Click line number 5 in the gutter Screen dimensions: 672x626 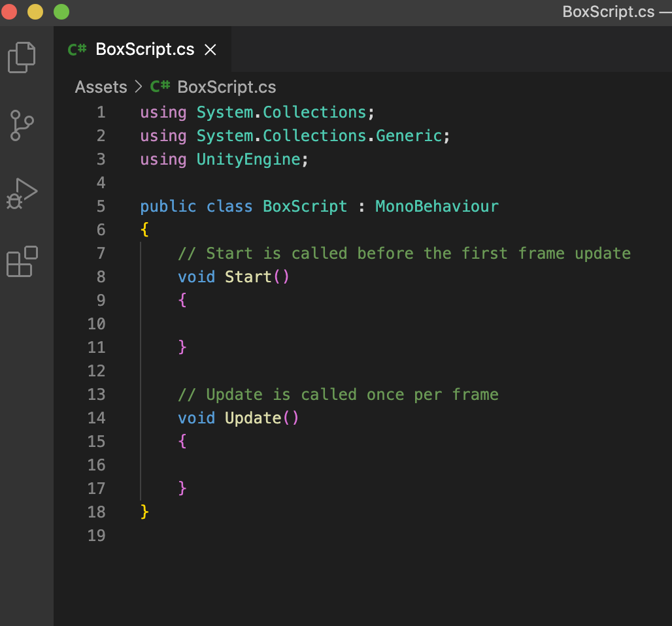tap(101, 206)
